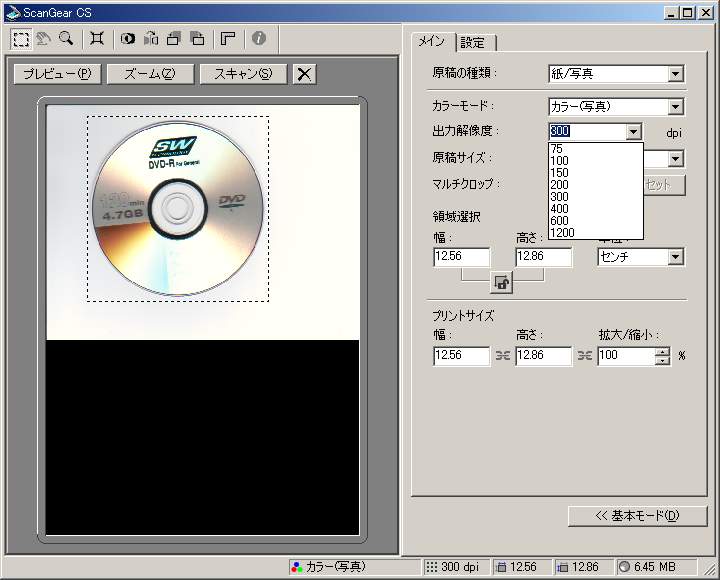Choose 1200 dpi from list

pos(596,233)
